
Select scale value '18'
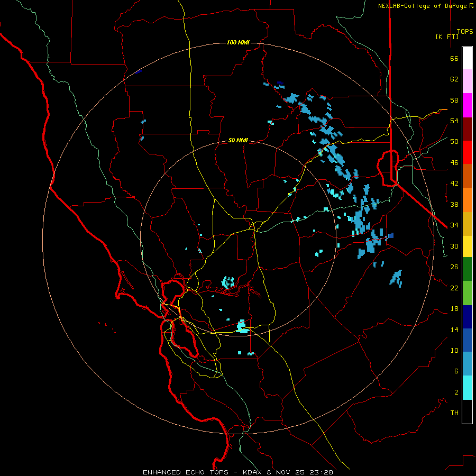tap(454, 309)
